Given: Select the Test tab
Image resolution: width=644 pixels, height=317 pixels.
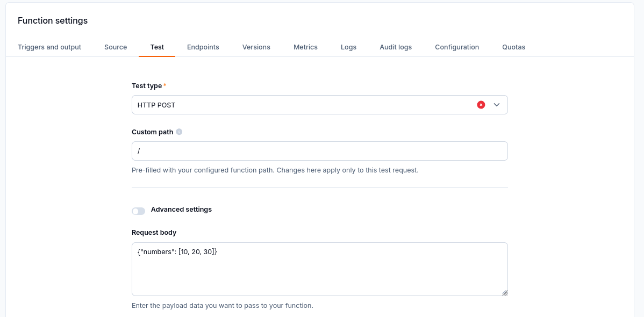Looking at the screenshot, I should [x=157, y=47].
